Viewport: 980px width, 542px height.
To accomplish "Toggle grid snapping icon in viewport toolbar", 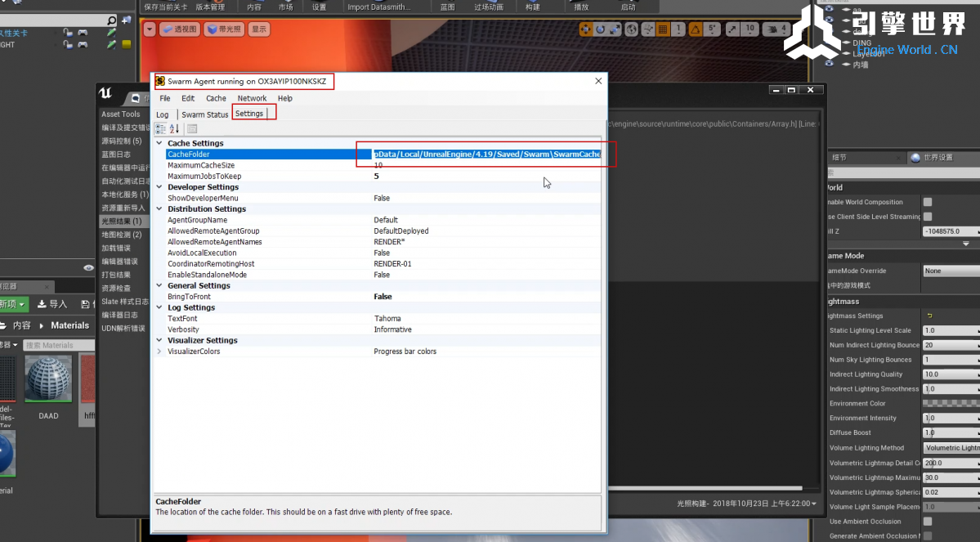I will pyautogui.click(x=663, y=29).
